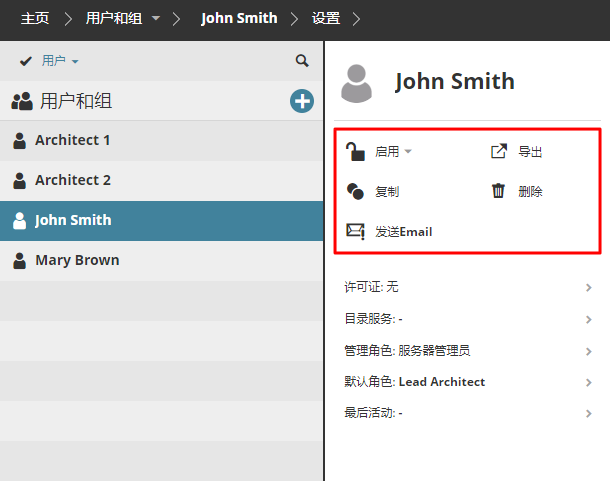Open 用户和组 breadcrumb item
The height and width of the screenshot is (481, 610).
tap(114, 18)
